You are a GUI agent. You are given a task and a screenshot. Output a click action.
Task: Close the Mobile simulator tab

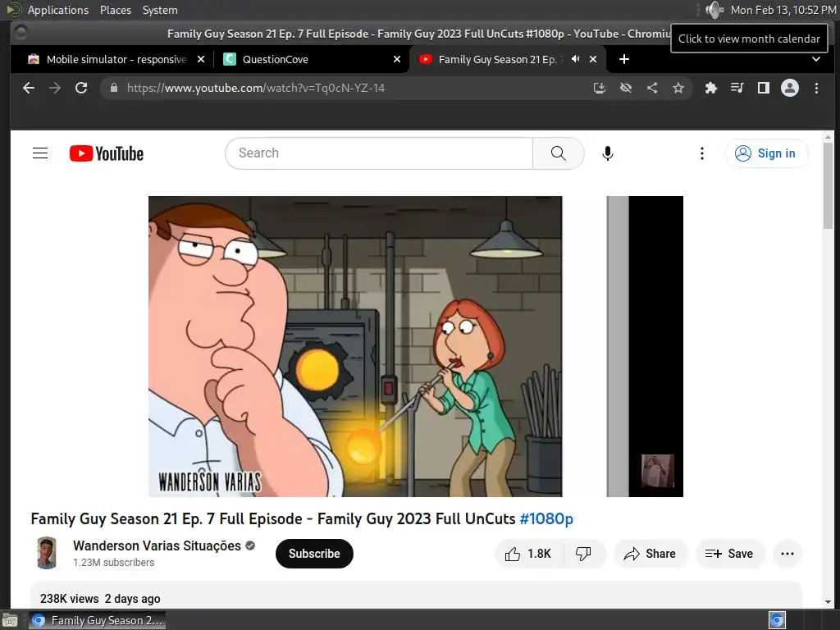coord(201,59)
